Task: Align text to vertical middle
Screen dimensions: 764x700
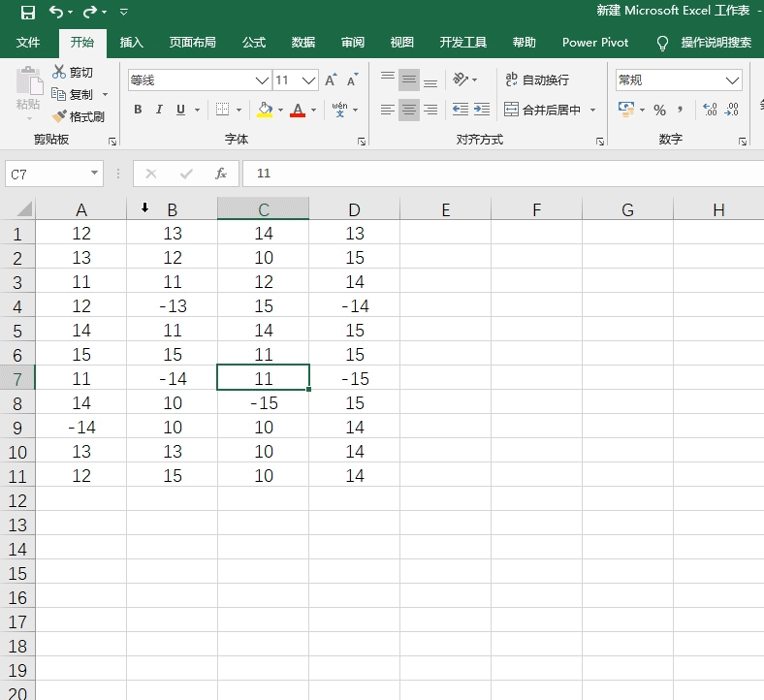Action: [x=409, y=80]
